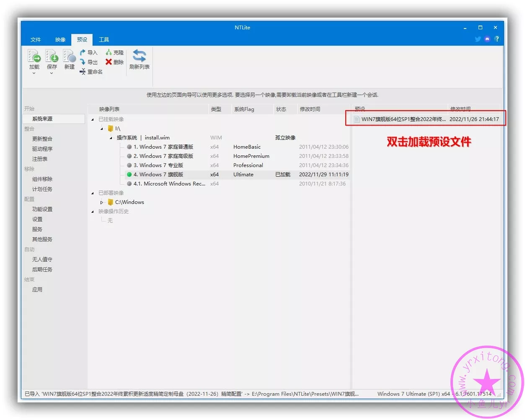Click the gray dot beside Windows 7 专业版

pos(129,165)
